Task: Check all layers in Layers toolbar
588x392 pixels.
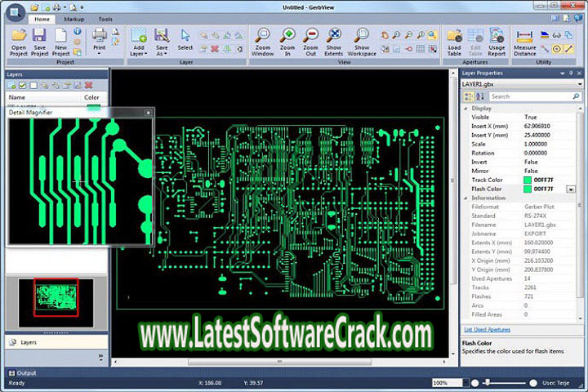Action: pos(22,85)
